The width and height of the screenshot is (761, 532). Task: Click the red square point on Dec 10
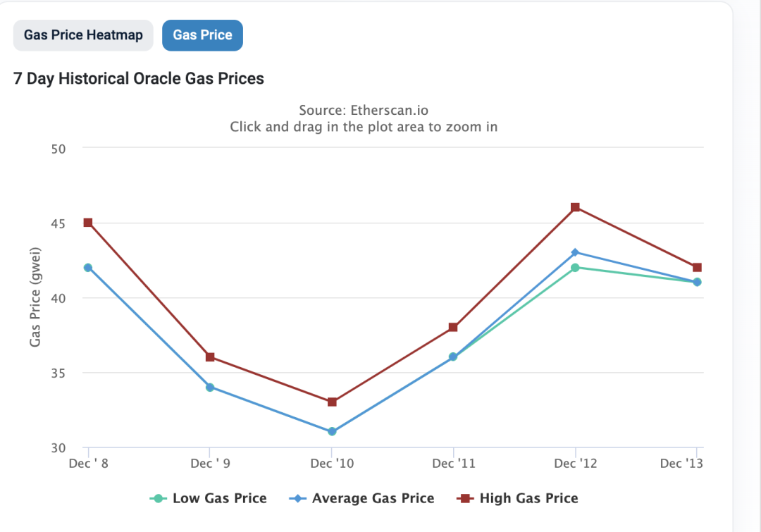pyautogui.click(x=332, y=402)
